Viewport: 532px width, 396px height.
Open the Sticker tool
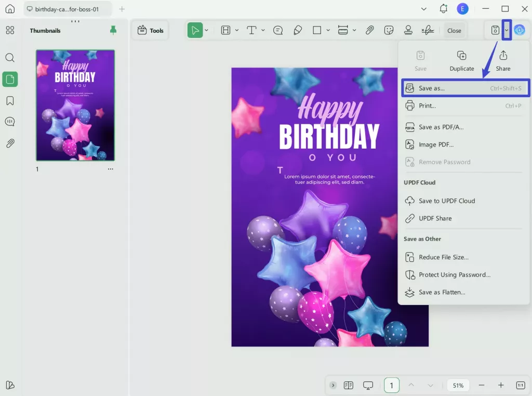[389, 30]
